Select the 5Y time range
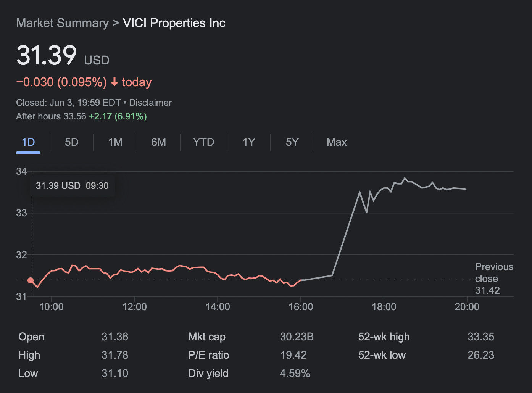532x393 pixels. point(292,142)
